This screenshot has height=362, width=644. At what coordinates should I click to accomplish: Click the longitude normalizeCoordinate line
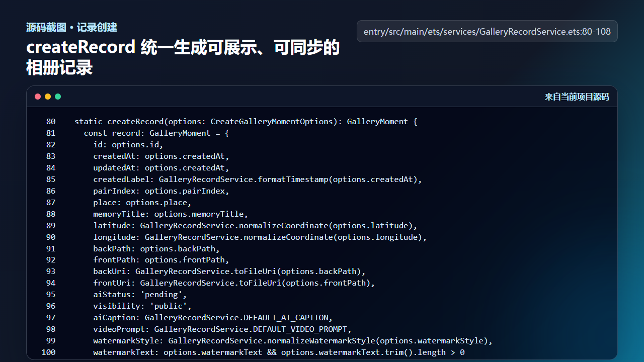[x=260, y=237]
